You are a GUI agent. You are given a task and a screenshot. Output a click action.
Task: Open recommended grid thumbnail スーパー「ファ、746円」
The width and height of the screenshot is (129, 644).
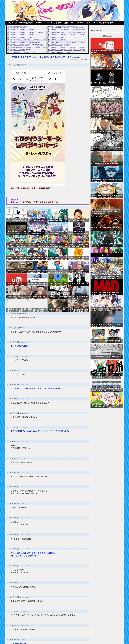coord(17,267)
